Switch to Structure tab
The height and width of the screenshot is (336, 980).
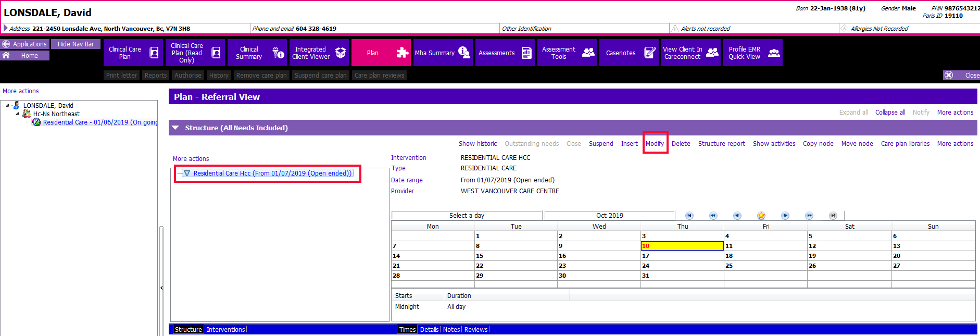(x=189, y=330)
